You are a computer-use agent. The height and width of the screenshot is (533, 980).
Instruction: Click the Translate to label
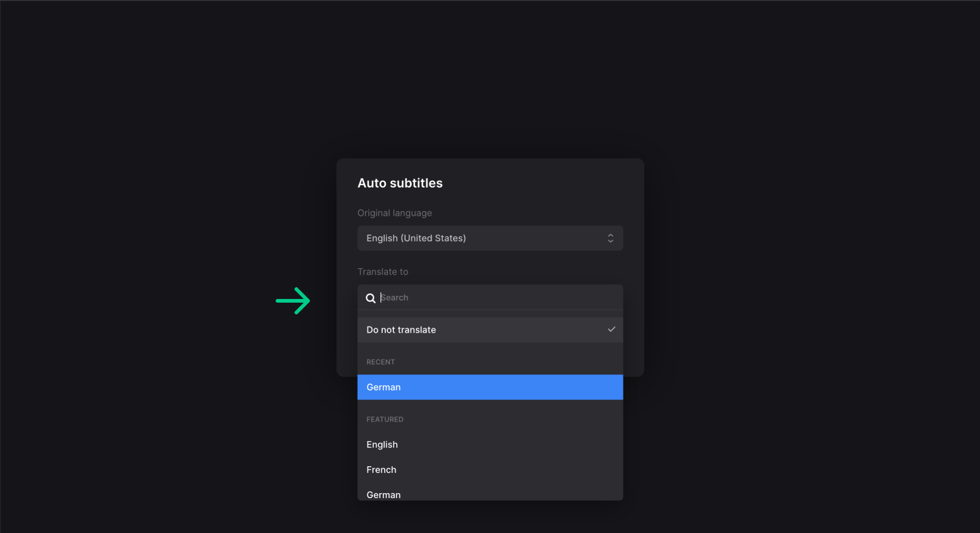click(383, 272)
